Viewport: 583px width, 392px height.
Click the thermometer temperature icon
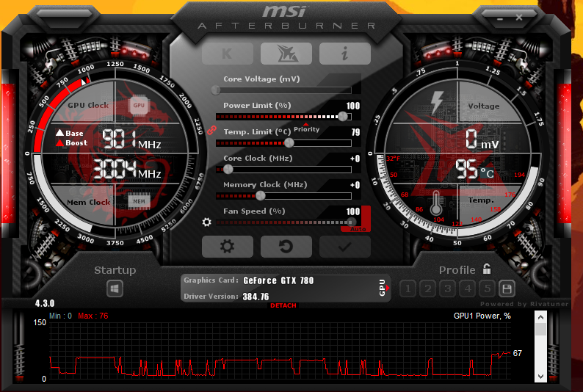pyautogui.click(x=436, y=203)
